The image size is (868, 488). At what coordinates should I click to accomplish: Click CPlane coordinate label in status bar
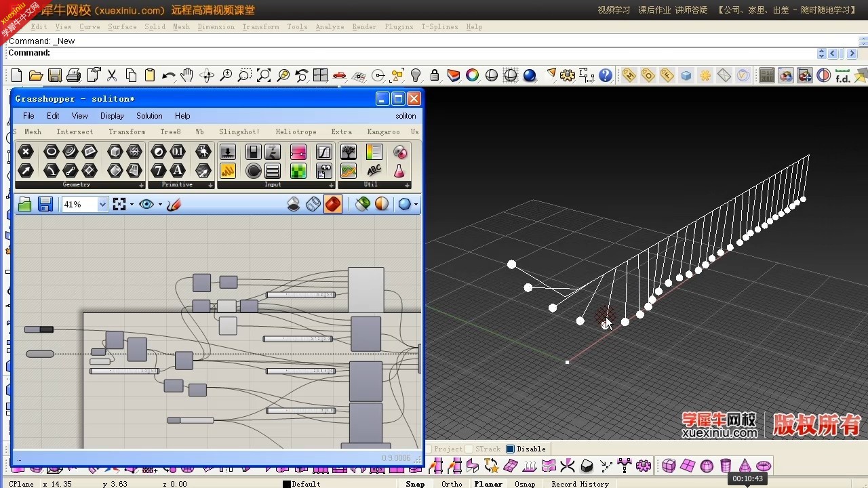point(21,484)
